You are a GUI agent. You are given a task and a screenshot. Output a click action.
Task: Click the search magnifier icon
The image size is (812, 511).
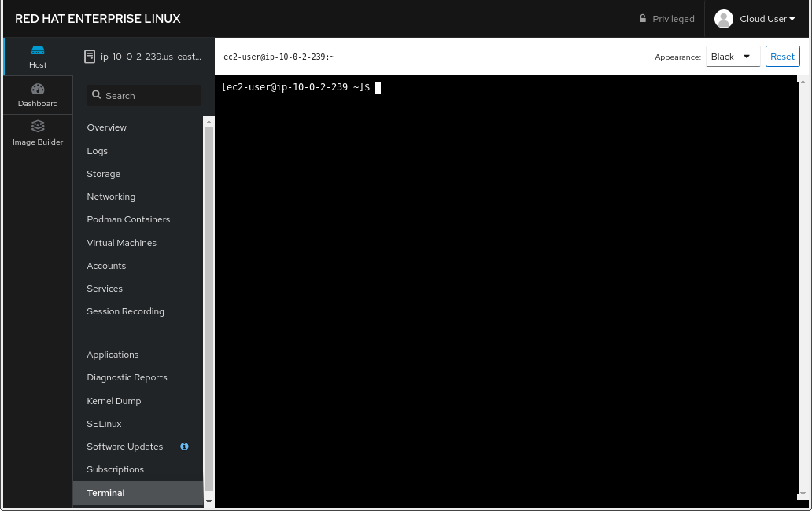click(96, 94)
